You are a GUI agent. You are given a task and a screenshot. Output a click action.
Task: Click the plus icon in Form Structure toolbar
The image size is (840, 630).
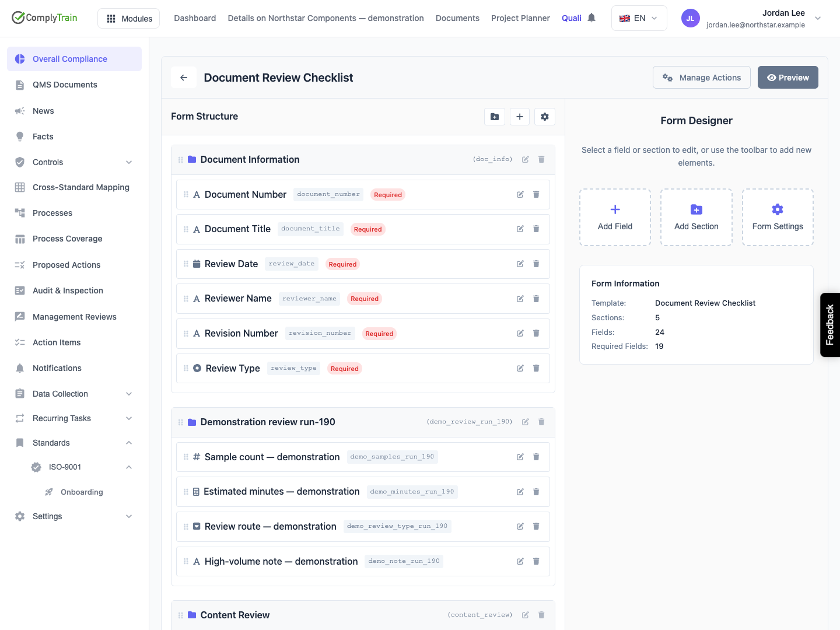(520, 117)
